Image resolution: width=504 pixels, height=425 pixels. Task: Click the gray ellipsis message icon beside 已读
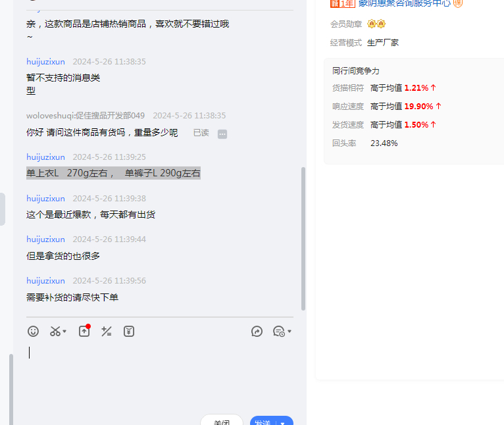tap(222, 134)
